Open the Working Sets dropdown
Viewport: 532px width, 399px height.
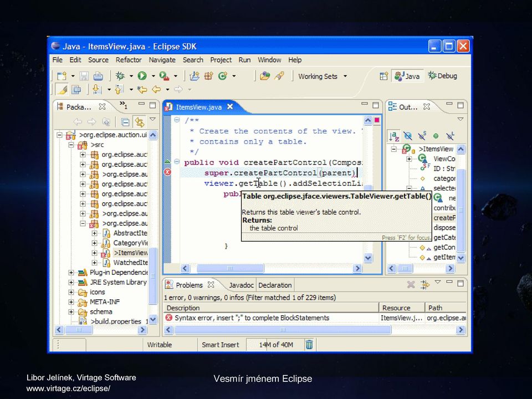(345, 76)
